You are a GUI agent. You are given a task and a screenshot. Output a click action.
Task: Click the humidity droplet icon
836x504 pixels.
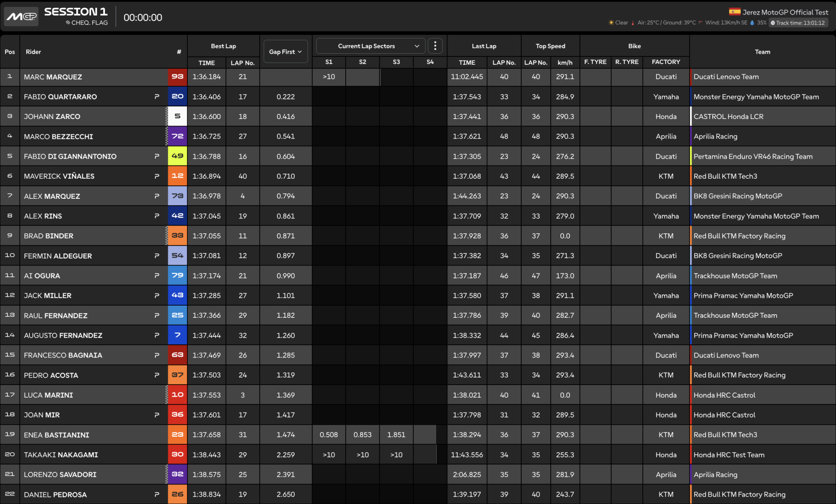pyautogui.click(x=752, y=22)
